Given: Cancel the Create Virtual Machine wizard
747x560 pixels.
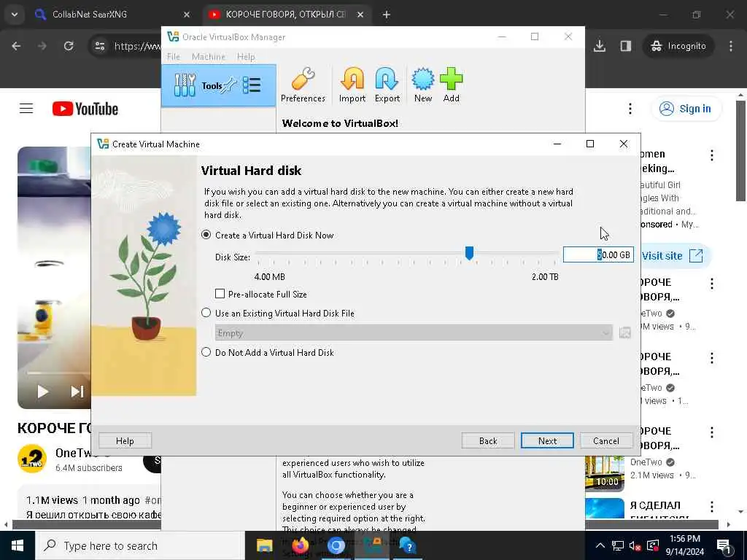Looking at the screenshot, I should point(606,441).
